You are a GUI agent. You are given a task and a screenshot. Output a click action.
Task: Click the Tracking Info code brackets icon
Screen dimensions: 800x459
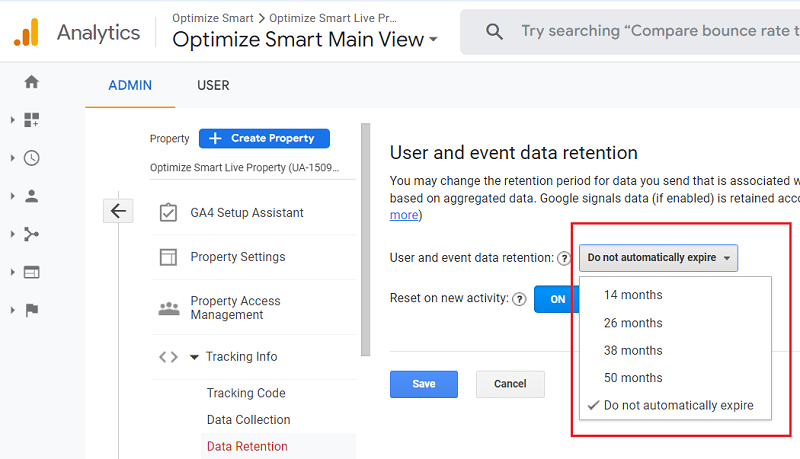click(168, 357)
